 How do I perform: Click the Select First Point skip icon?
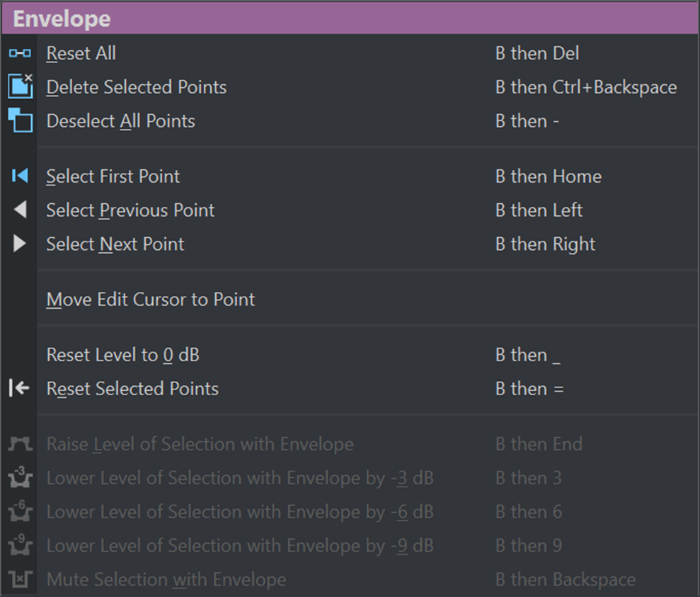tap(20, 176)
